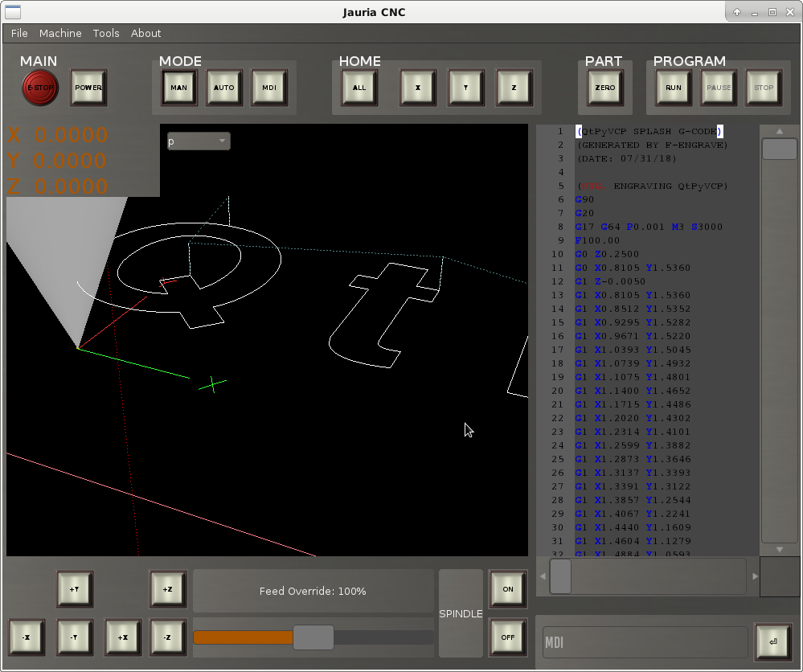Click the STOP program button
The height and width of the screenshot is (672, 803).
tap(764, 88)
